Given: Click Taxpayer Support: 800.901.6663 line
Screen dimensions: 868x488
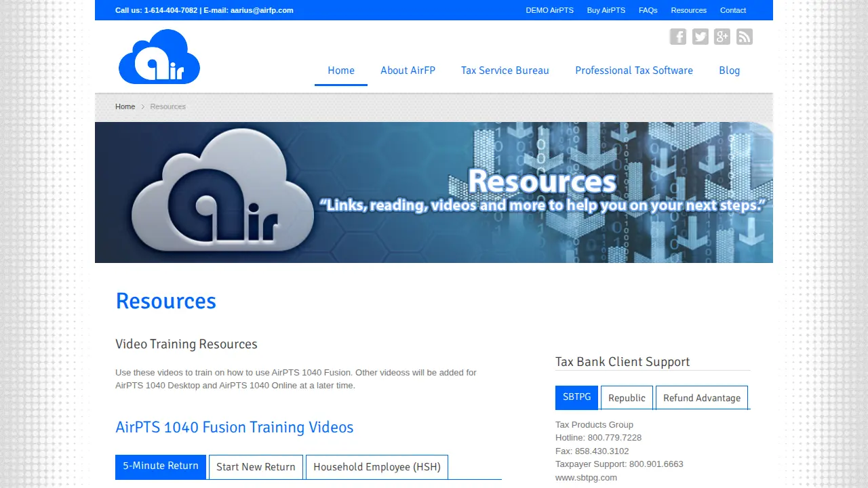Looking at the screenshot, I should [x=619, y=464].
